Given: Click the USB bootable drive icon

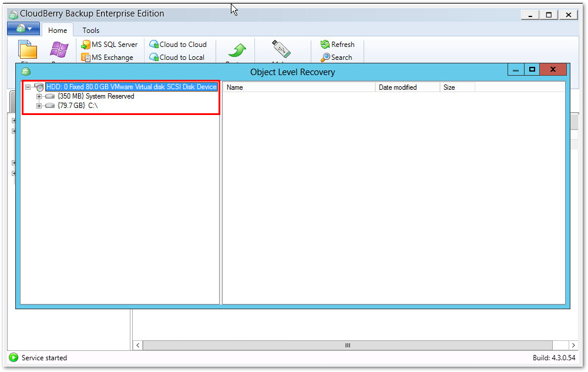Looking at the screenshot, I should (281, 49).
